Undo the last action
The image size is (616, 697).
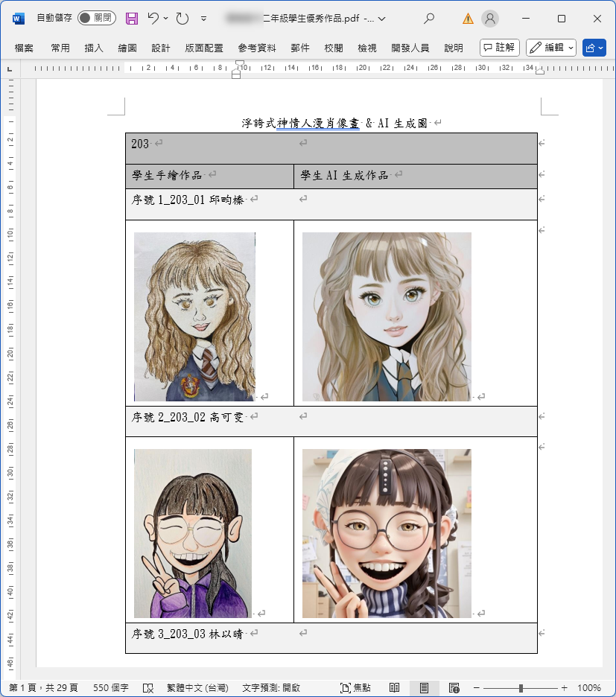153,18
